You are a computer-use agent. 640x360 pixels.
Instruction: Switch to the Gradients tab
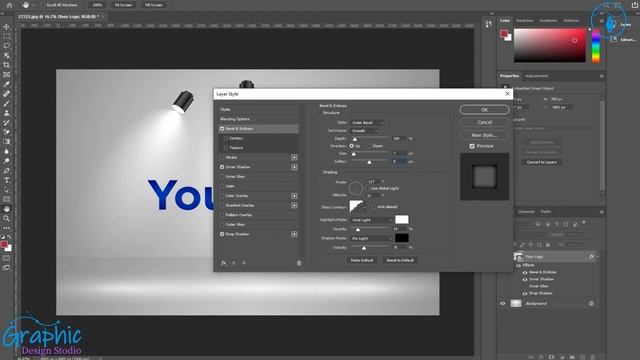(x=548, y=20)
